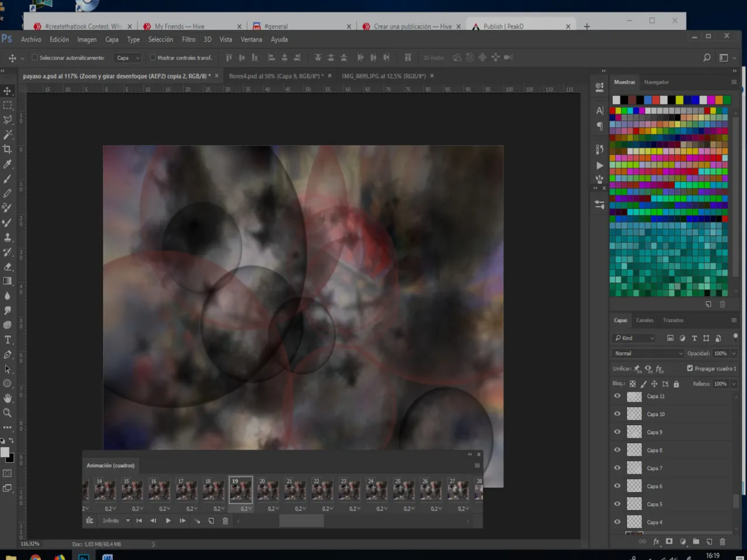Screen dimensions: 747x560
Task: Hide layer Capa 7
Action: click(617, 468)
